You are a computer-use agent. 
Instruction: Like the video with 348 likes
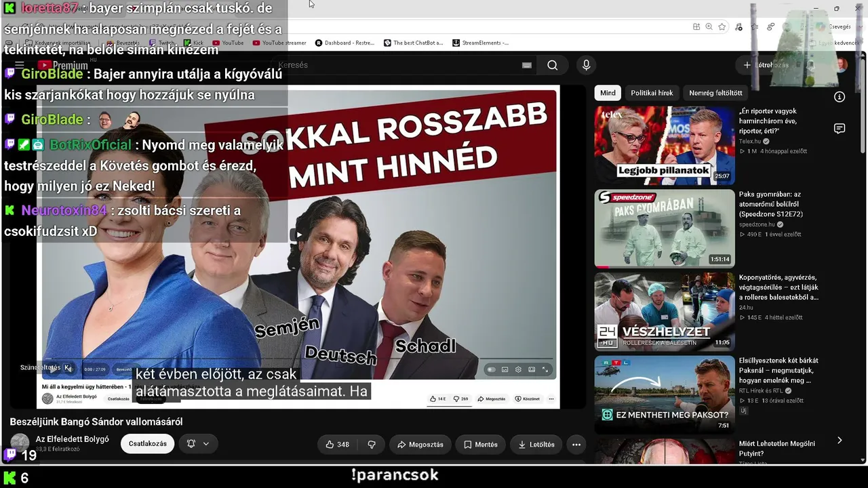(338, 445)
